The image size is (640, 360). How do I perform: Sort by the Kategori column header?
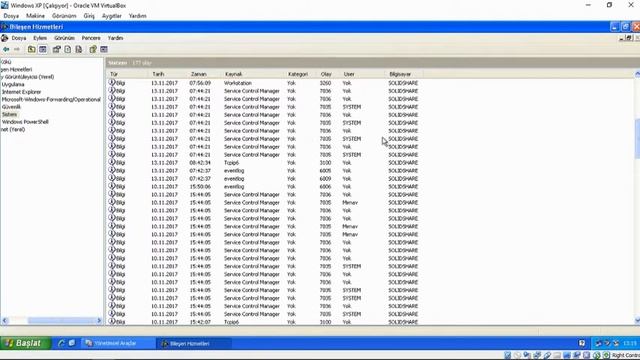(301, 74)
